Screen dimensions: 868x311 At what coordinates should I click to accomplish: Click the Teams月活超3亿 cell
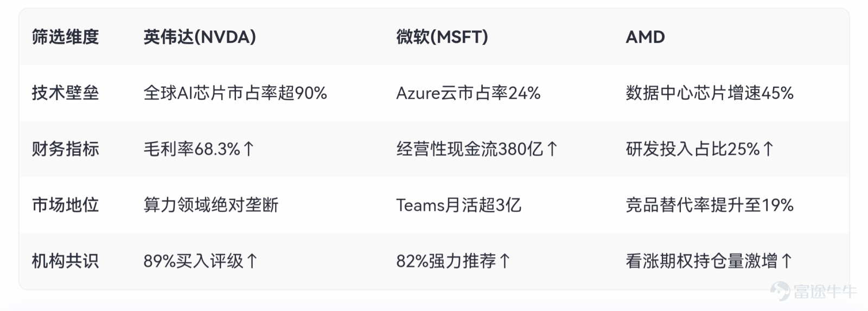[458, 205]
